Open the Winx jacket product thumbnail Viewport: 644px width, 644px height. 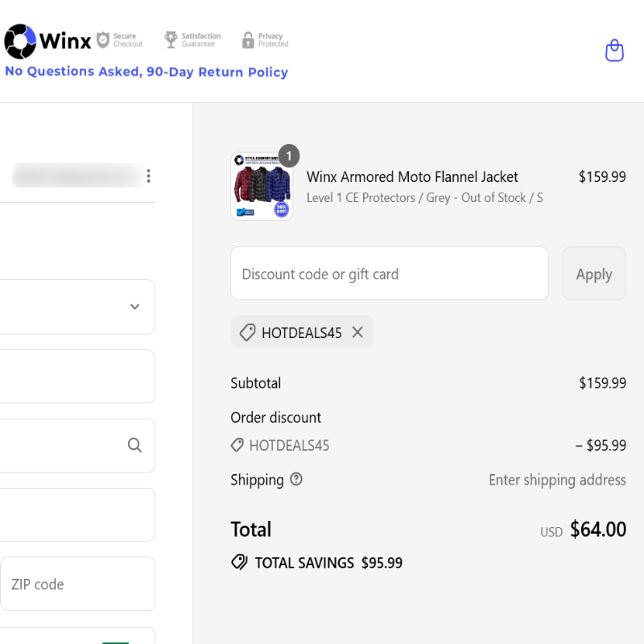click(x=262, y=187)
